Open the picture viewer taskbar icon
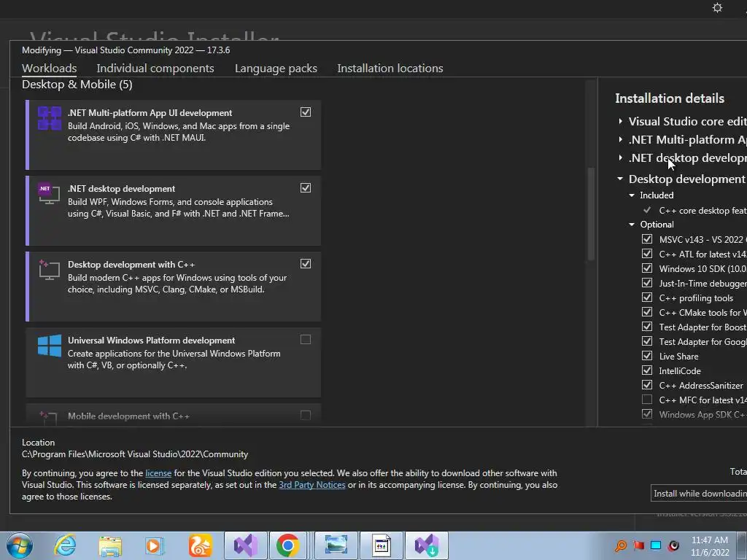The width and height of the screenshot is (747, 560). pos(336,545)
